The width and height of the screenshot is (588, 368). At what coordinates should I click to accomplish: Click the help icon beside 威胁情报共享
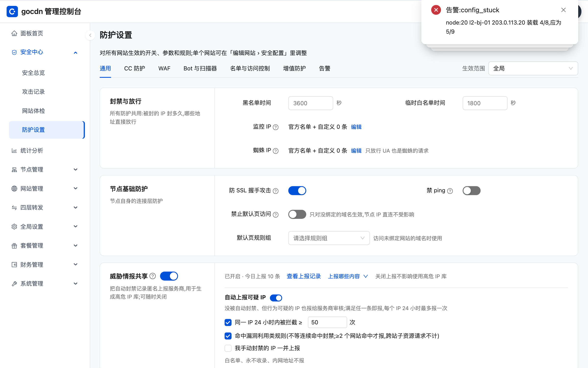153,276
